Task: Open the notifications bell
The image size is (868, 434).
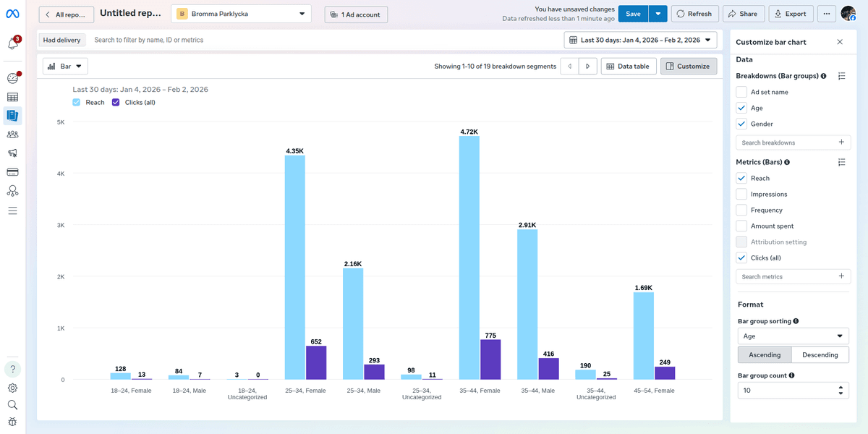Action: click(13, 43)
